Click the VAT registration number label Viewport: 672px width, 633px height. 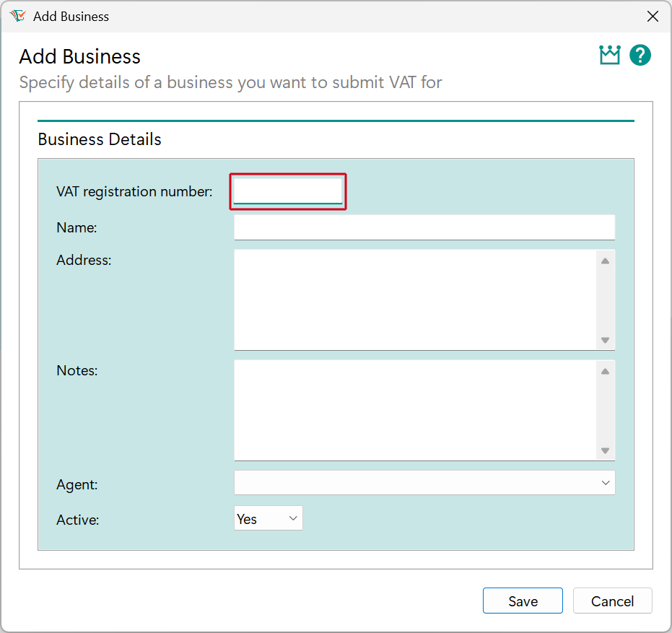tap(134, 191)
